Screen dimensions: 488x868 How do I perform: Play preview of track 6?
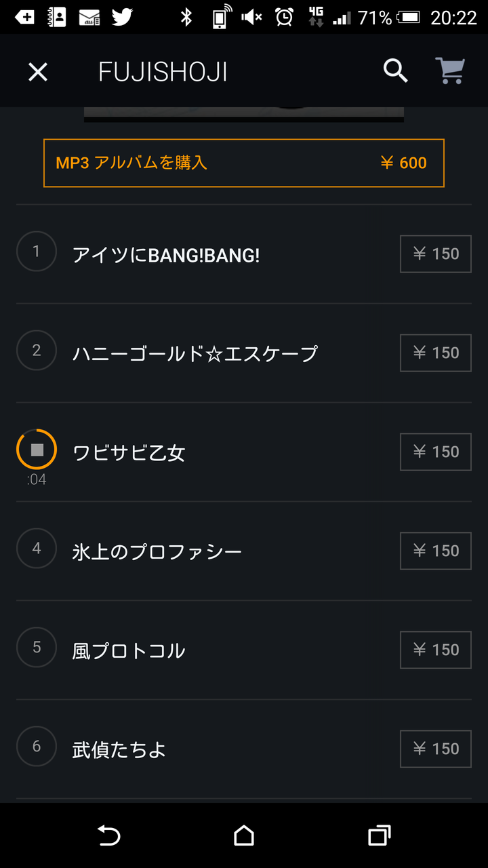[x=37, y=746]
